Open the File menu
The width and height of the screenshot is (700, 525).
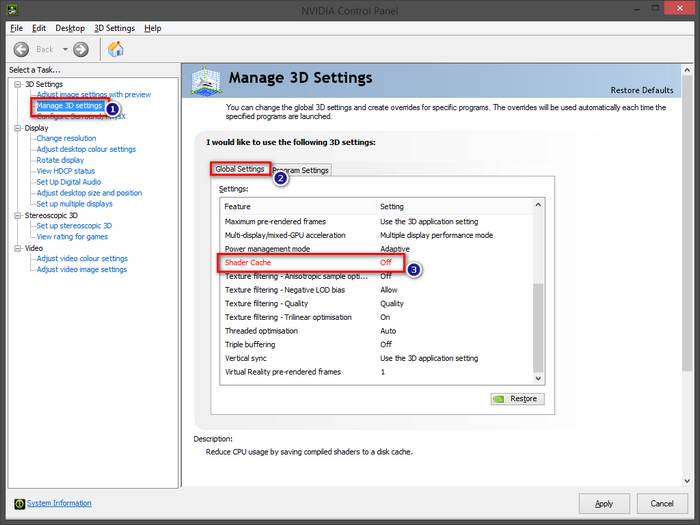coord(17,28)
